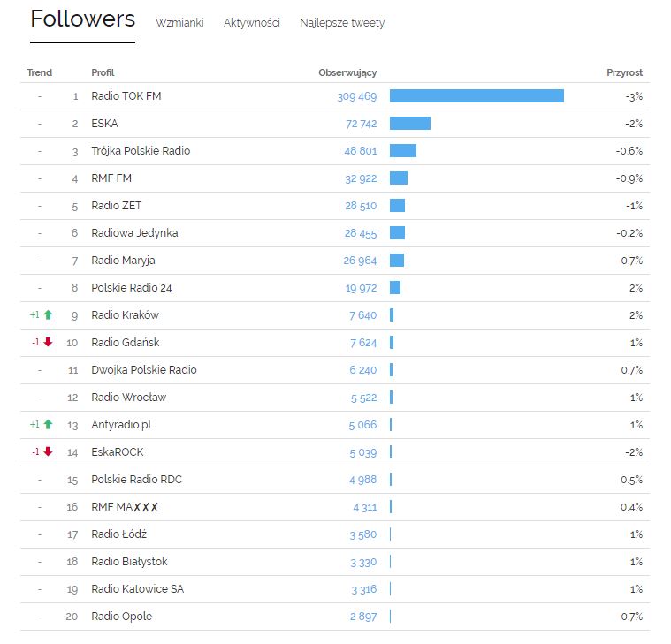
Task: Click red down arrow beside Radio Gdańsk
Action: tap(48, 342)
